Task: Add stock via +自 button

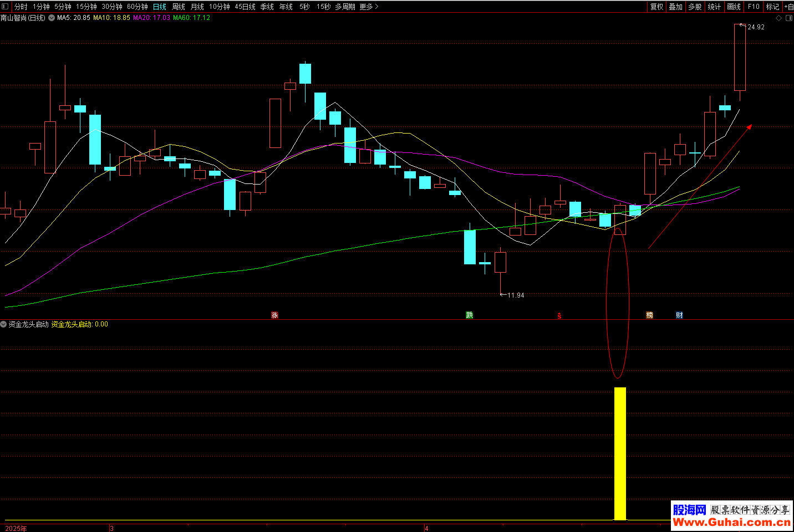Action: click(788, 7)
